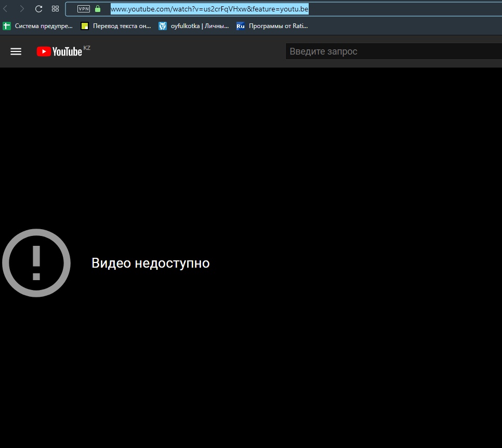The image size is (502, 448).
Task: Click the Ru favicon of Программы bookmark
Action: 241,25
